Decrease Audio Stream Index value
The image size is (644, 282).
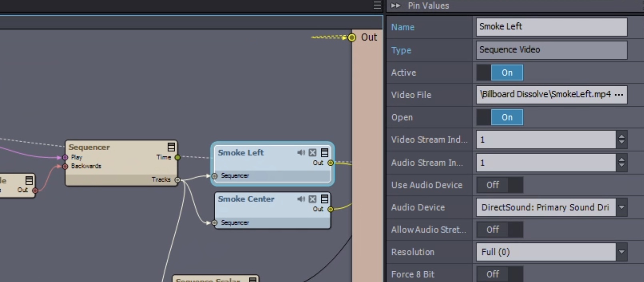[x=622, y=167]
